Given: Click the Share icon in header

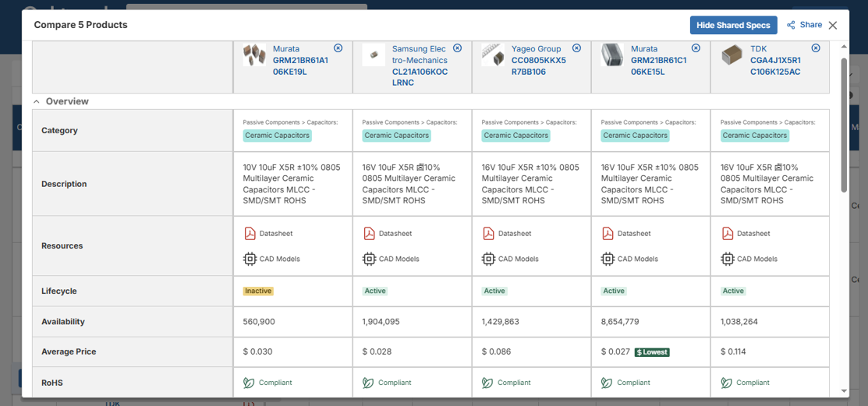Looking at the screenshot, I should click(791, 26).
